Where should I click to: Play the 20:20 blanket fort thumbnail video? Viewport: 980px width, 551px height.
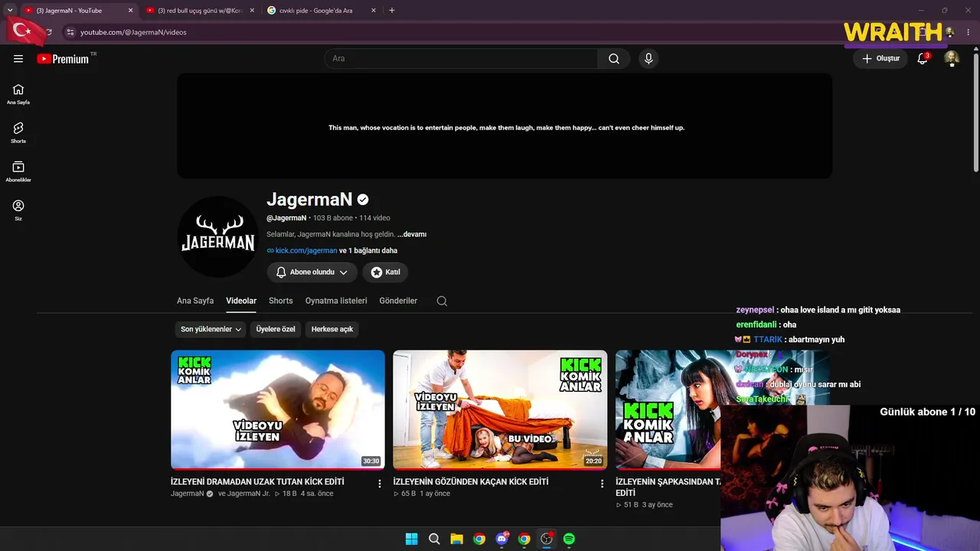500,409
